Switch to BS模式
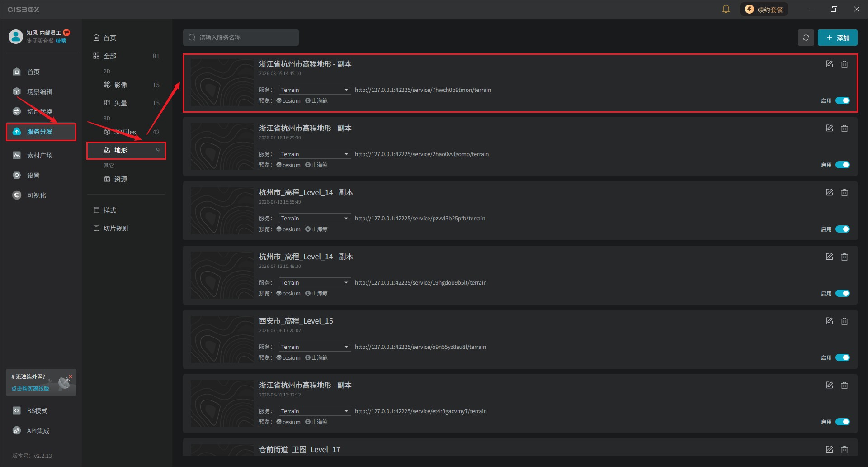Viewport: 868px width, 467px height. tap(41, 410)
